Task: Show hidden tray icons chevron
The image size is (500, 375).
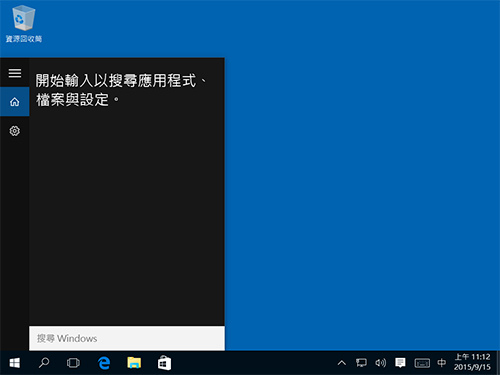Action: (x=342, y=363)
